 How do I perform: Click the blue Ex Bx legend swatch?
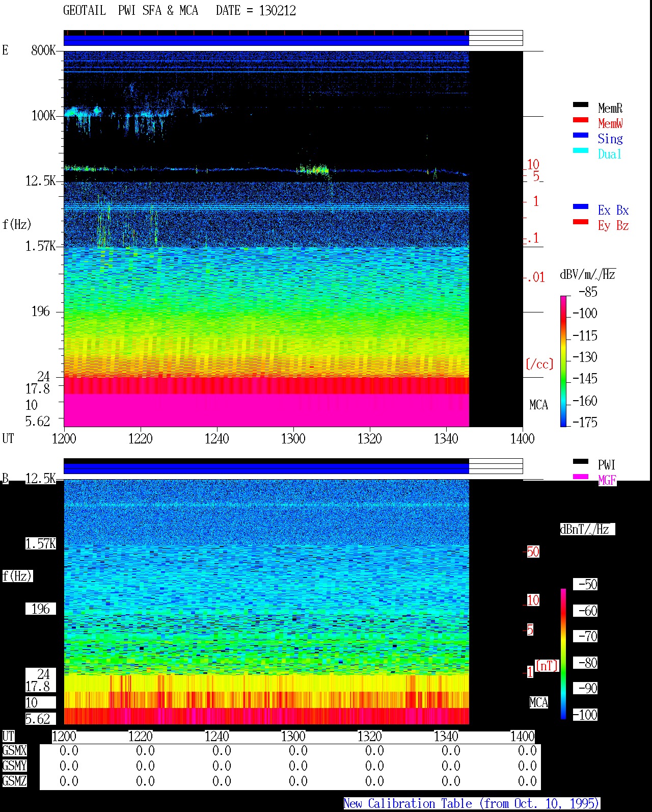581,206
